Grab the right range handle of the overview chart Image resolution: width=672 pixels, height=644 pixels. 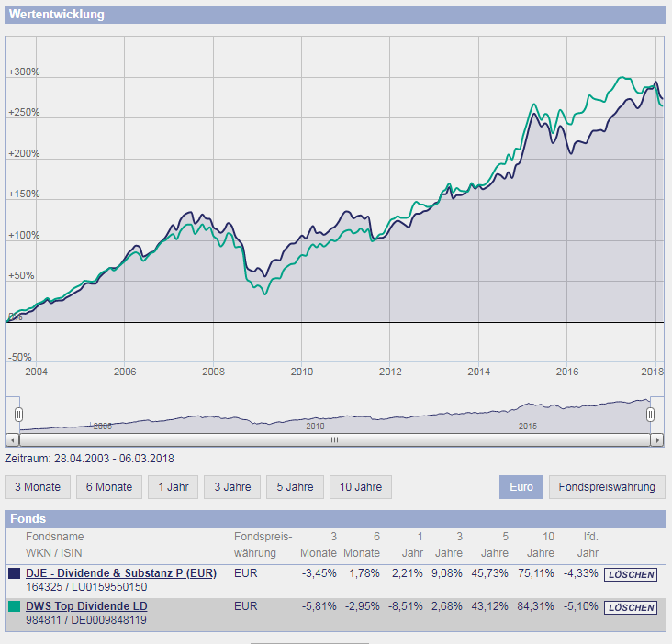point(650,415)
